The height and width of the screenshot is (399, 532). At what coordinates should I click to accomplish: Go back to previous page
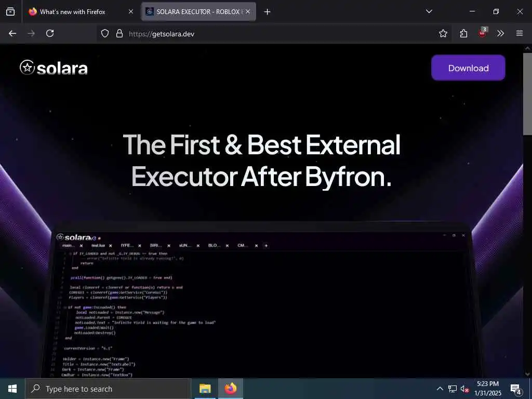point(12,33)
